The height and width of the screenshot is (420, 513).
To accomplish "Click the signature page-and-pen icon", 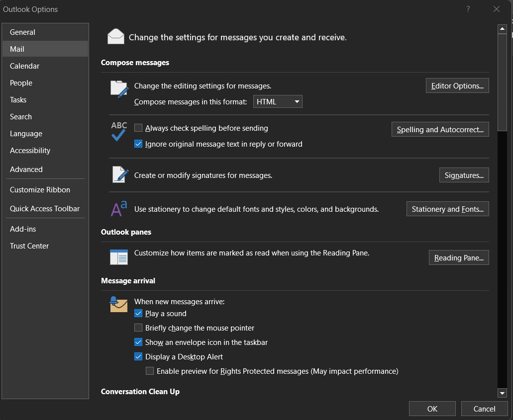I will coord(119,175).
